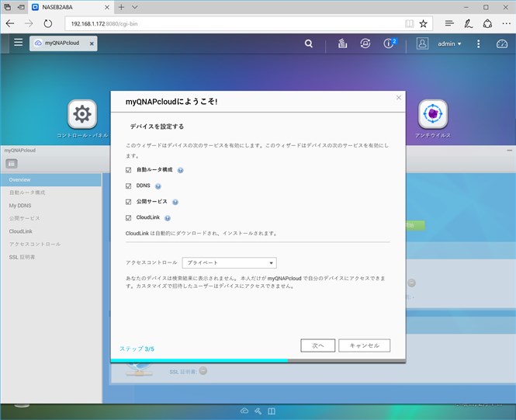
Task: Show help for auto router configuration
Action: (180, 170)
